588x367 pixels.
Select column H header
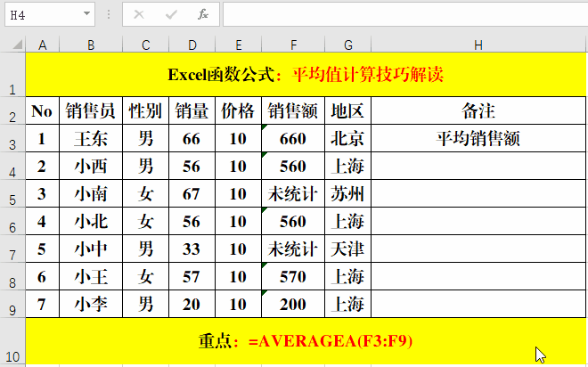click(478, 45)
